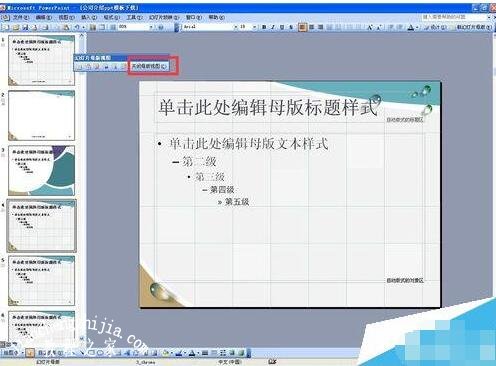Click the 第三级 third level text

tap(210, 177)
